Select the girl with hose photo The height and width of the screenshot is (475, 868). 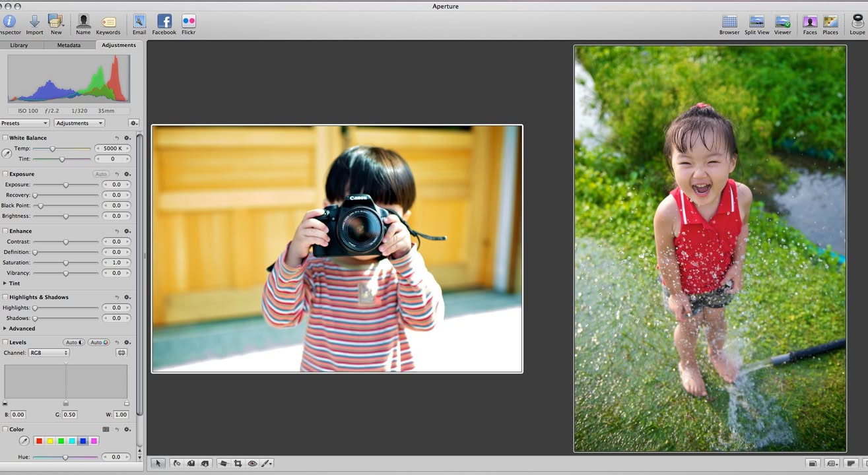[x=710, y=249]
